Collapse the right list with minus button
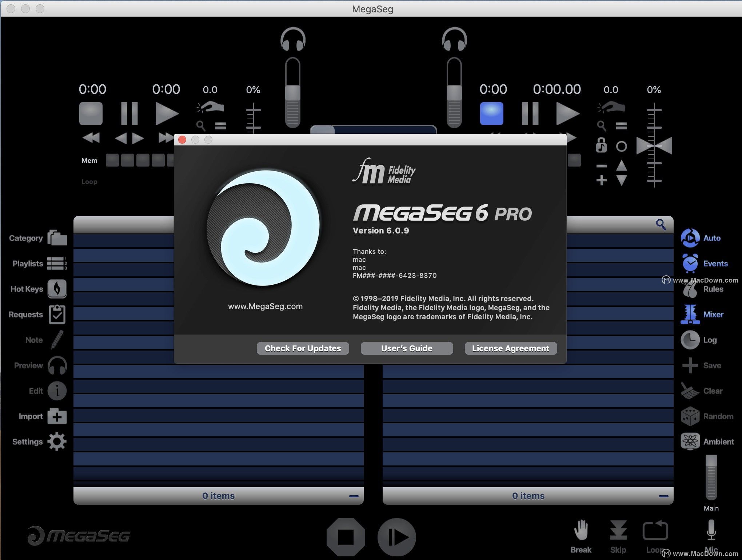This screenshot has width=742, height=560. click(x=663, y=496)
